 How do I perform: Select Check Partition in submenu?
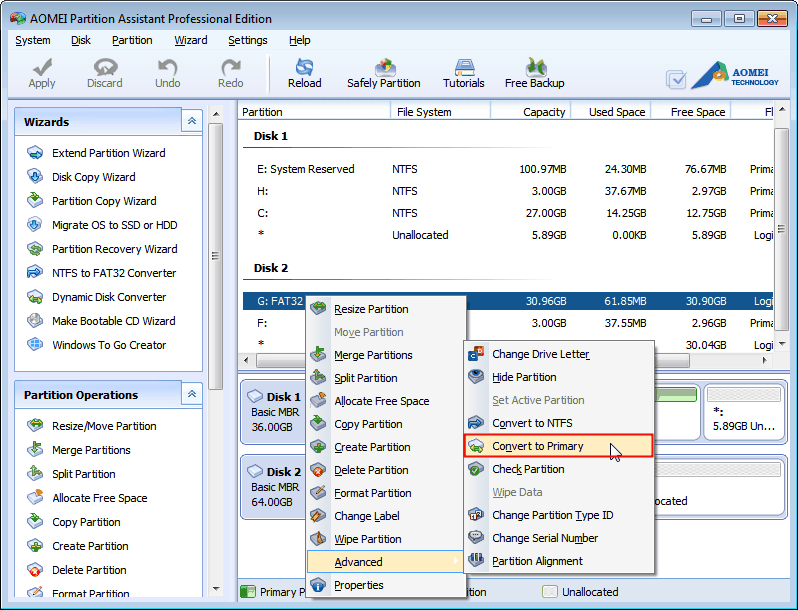point(558,469)
